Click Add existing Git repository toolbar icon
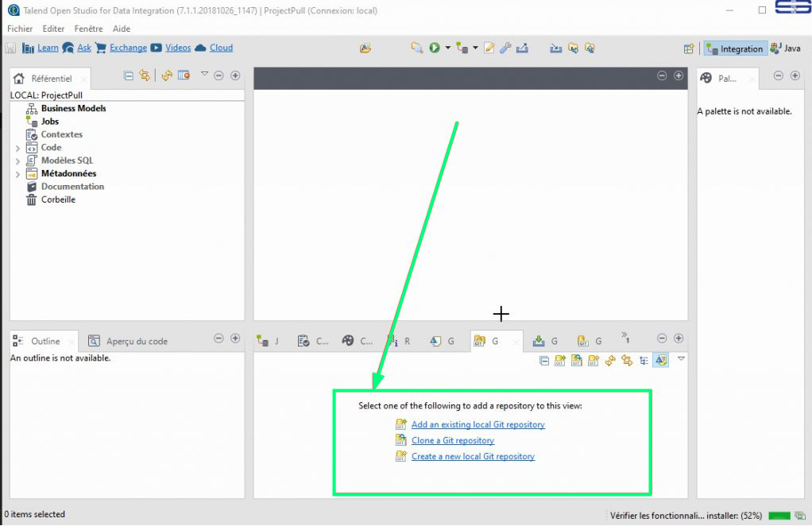The height and width of the screenshot is (526, 812). [560, 361]
